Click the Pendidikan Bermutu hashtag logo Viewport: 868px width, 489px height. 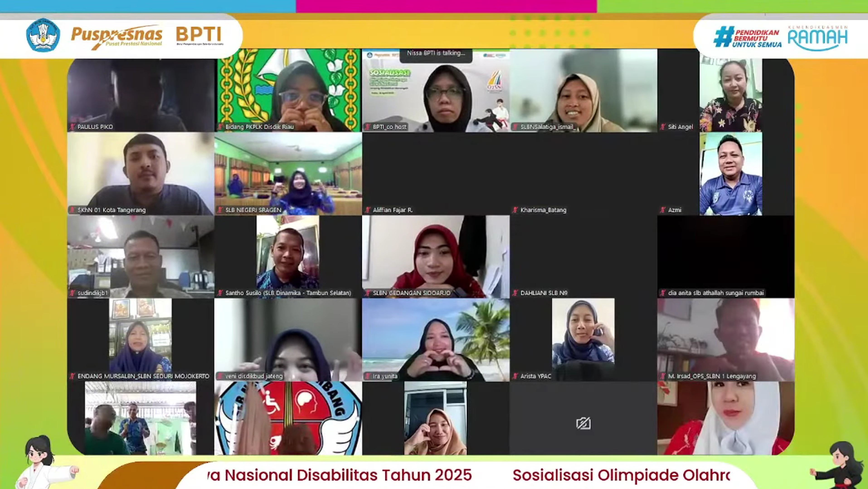[x=747, y=37]
